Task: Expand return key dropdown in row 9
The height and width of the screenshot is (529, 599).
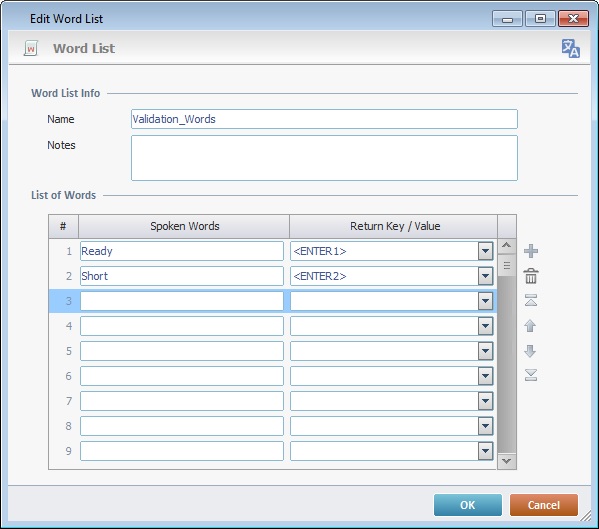Action: pyautogui.click(x=485, y=451)
